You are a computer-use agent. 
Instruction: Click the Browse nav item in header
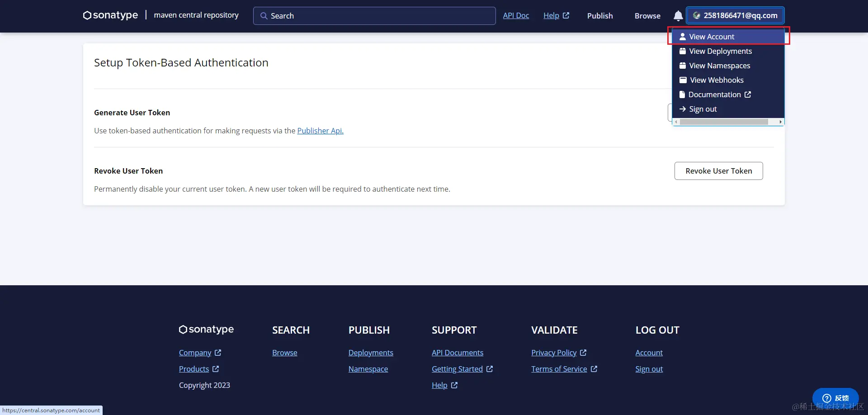tap(647, 16)
